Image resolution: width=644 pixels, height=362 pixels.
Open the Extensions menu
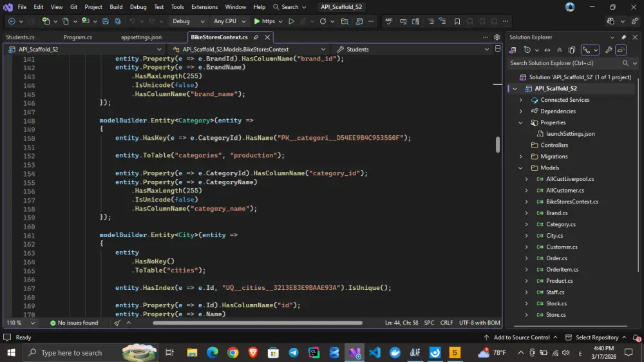tap(205, 7)
